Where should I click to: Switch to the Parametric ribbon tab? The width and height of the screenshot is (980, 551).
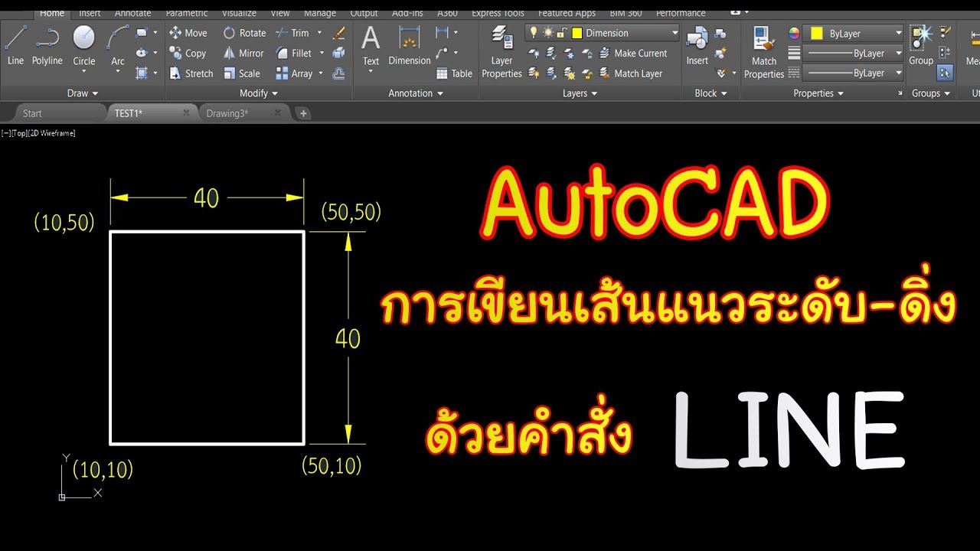coord(187,13)
